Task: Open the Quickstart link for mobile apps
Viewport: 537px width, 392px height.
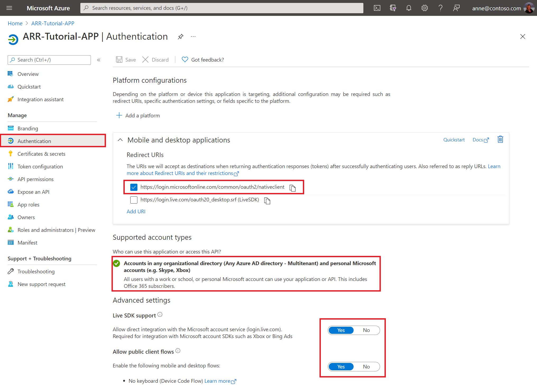Action: pyautogui.click(x=453, y=140)
